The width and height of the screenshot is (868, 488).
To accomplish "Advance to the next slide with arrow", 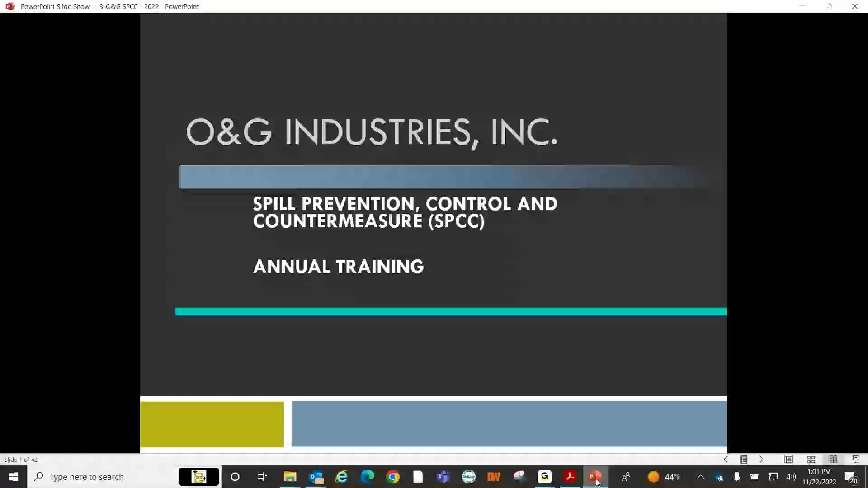I will pyautogui.click(x=762, y=459).
